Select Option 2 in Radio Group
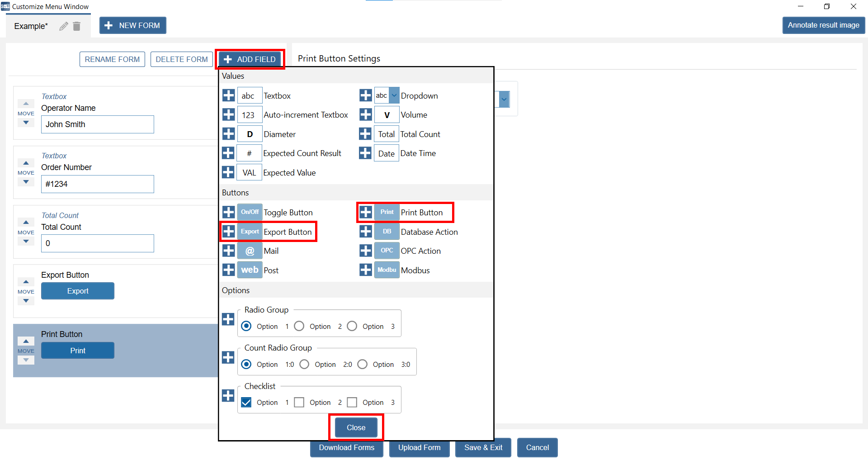 point(299,326)
